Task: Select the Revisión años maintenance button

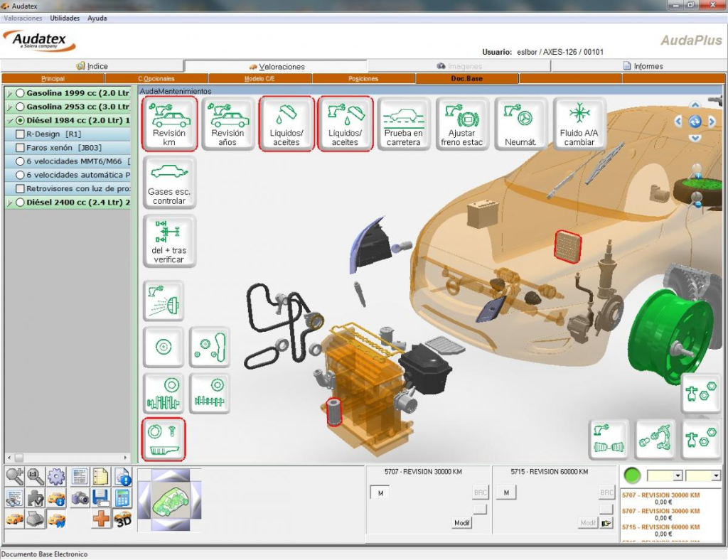Action: pyautogui.click(x=227, y=124)
